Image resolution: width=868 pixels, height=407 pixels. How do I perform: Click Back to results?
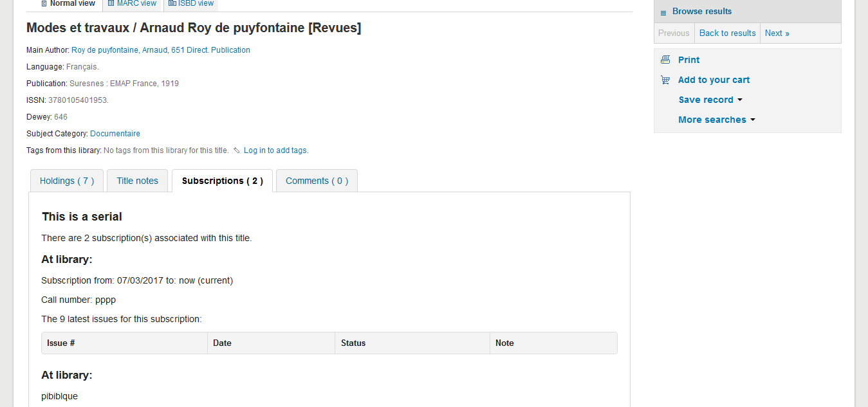click(x=727, y=33)
